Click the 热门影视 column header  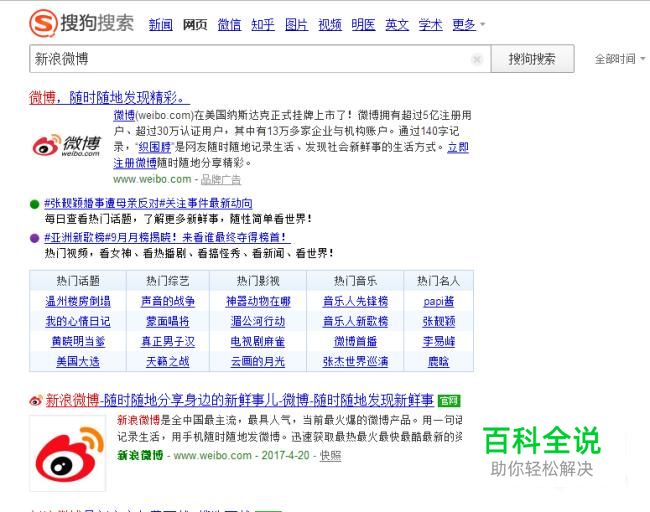[258, 281]
